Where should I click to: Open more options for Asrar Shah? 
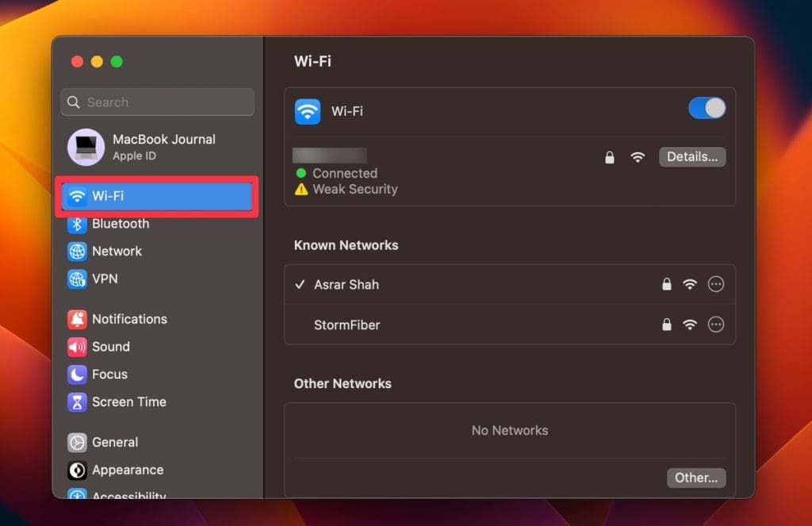[x=716, y=284]
